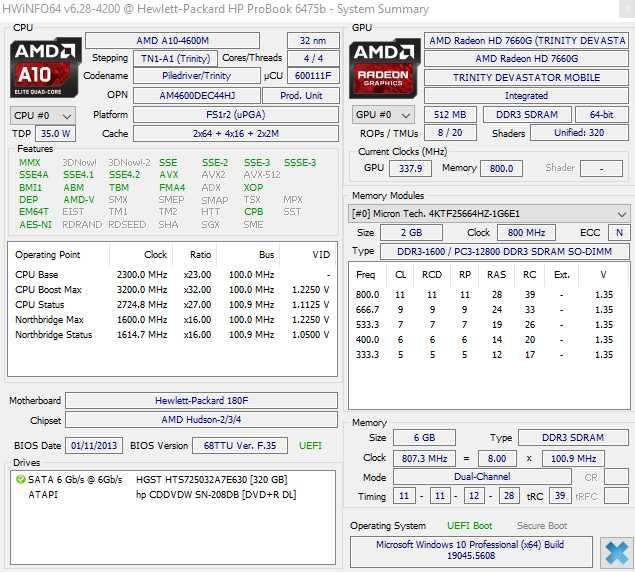Click the AMD-V feature label
This screenshot has height=572, width=635.
point(79,200)
